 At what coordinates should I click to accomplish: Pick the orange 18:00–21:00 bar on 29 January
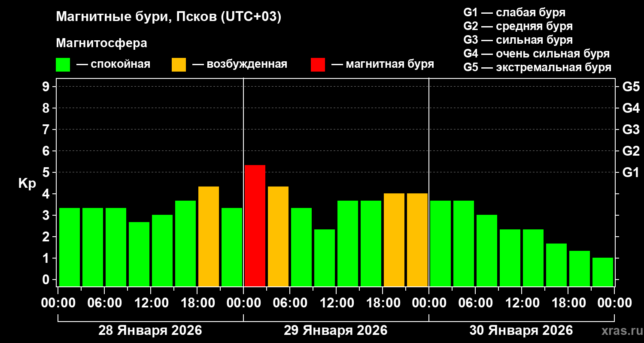tap(394, 240)
